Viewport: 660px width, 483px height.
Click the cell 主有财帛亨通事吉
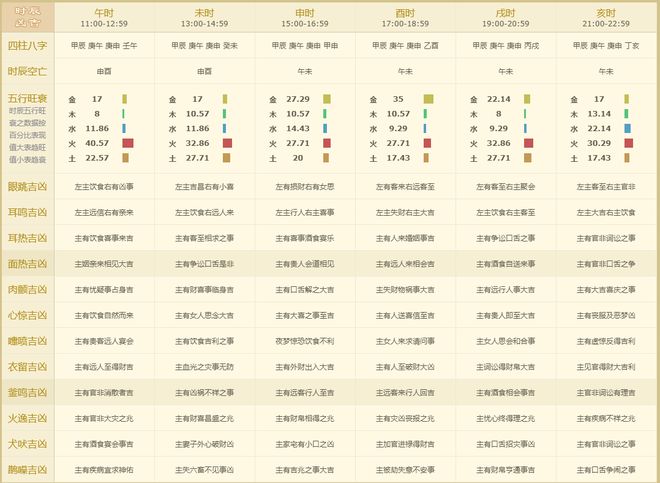[506, 470]
